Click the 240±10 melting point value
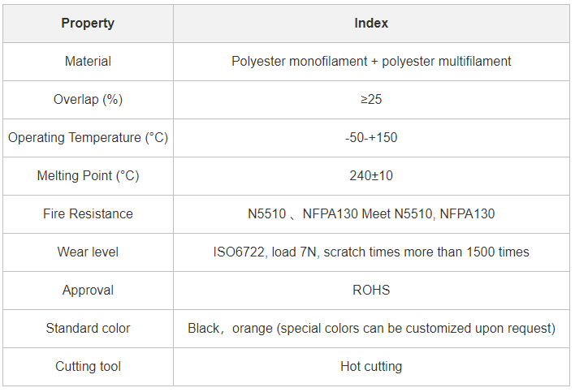 click(x=371, y=176)
